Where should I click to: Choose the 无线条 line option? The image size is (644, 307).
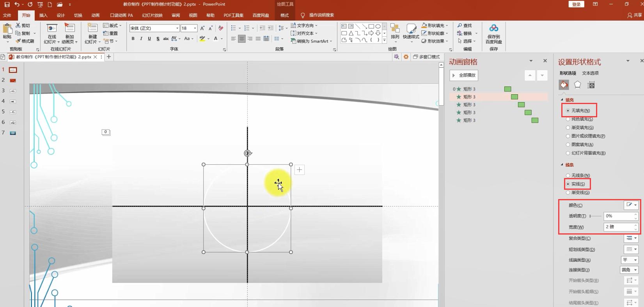568,175
